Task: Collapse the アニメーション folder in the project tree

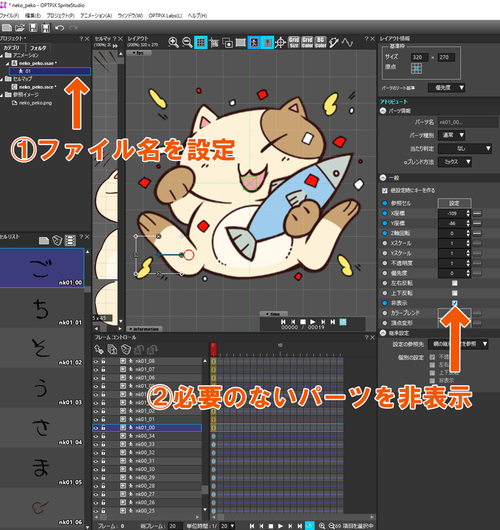Action: (x=1, y=55)
